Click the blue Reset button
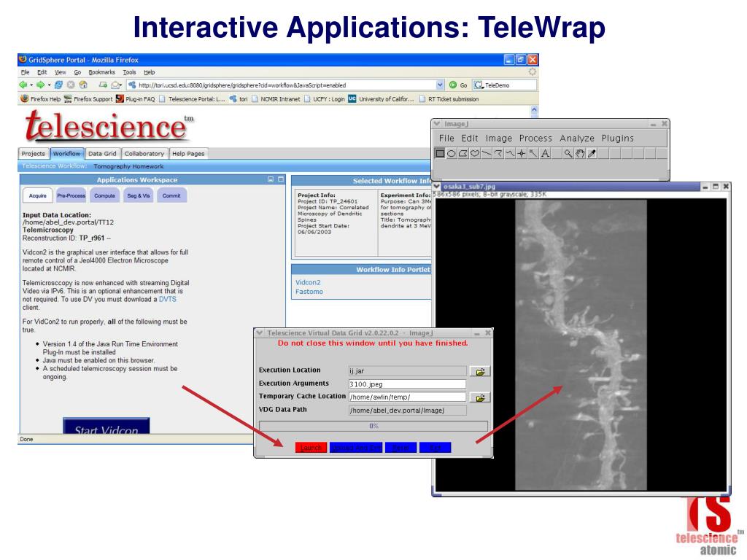747x560 pixels. point(400,448)
